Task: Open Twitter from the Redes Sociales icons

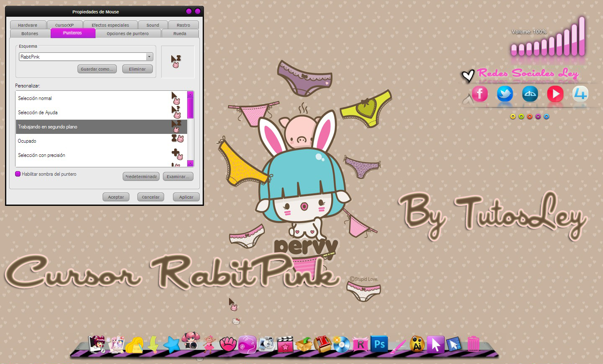Action: (x=505, y=94)
